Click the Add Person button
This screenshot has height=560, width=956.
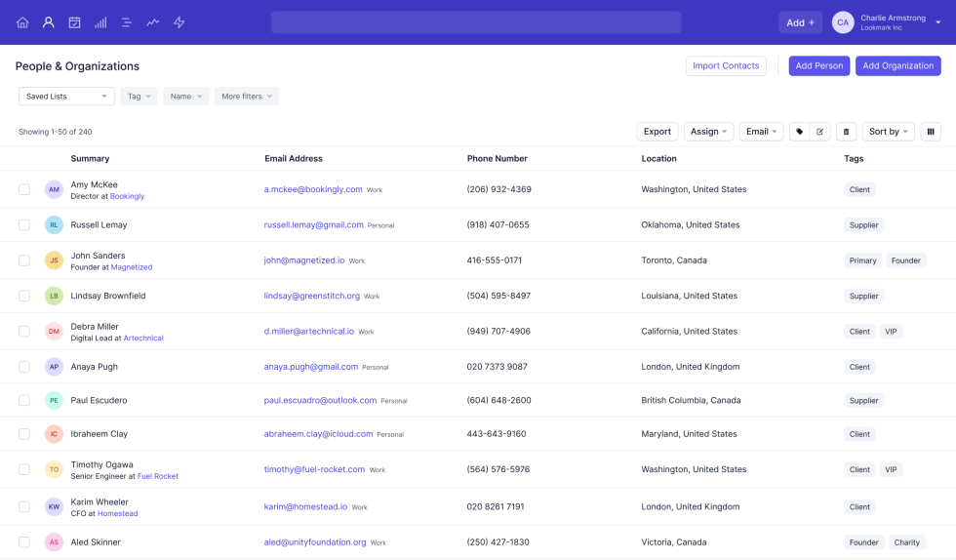coord(818,66)
